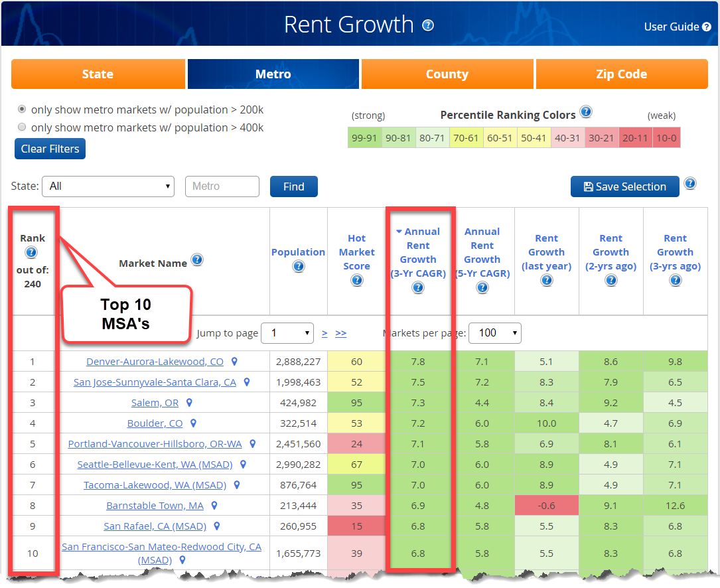Click help icon beside Market Name header

tap(197, 260)
